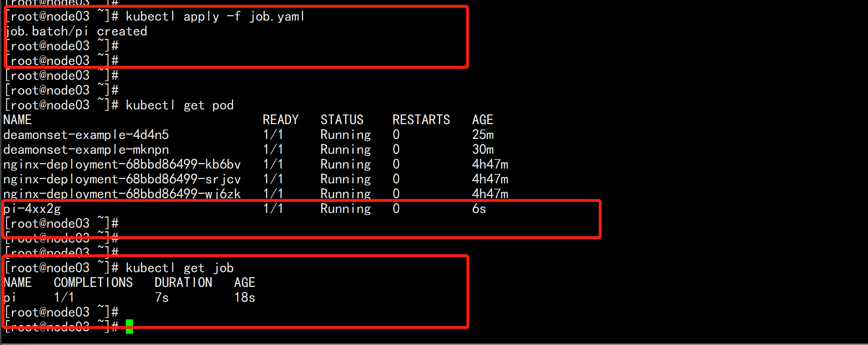Viewport: 868px width, 345px height.
Task: Select pod name deamonset-example-mknpn
Action: 86,150
